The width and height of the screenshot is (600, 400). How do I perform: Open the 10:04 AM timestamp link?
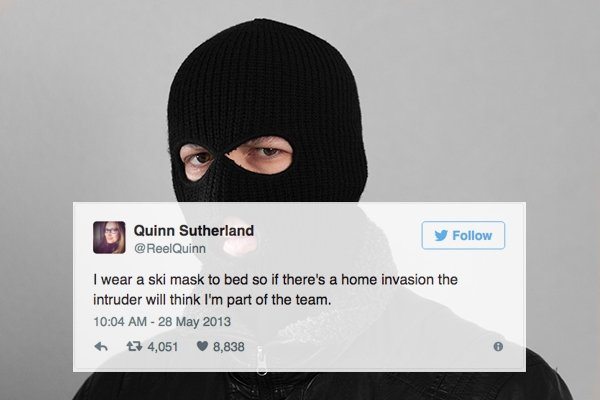(x=120, y=321)
